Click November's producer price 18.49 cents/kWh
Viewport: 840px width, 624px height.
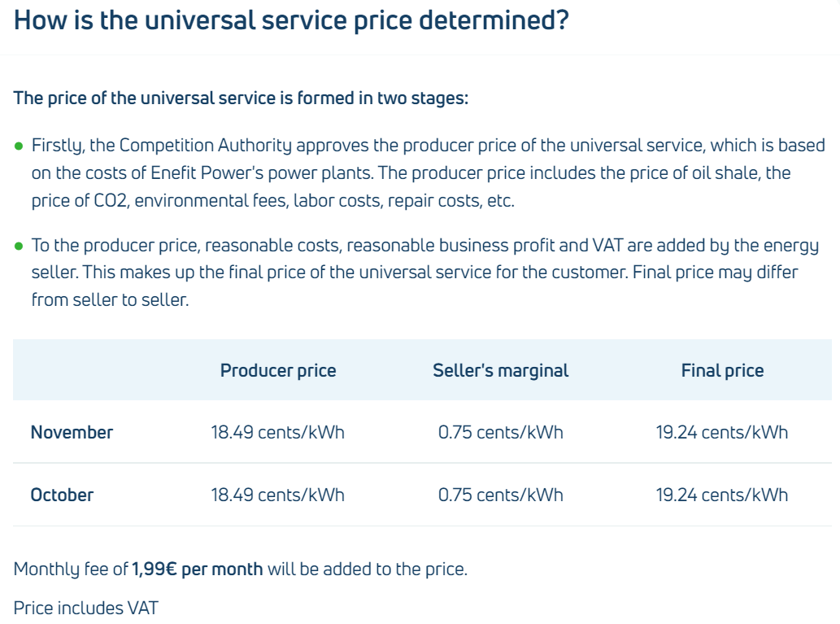[278, 432]
